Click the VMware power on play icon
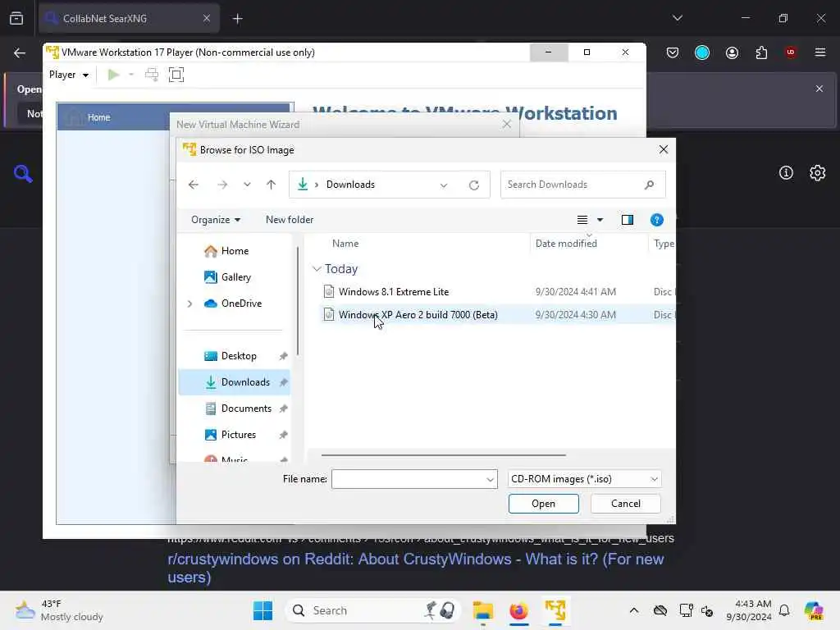Screen dimensions: 840x630 tap(113, 75)
